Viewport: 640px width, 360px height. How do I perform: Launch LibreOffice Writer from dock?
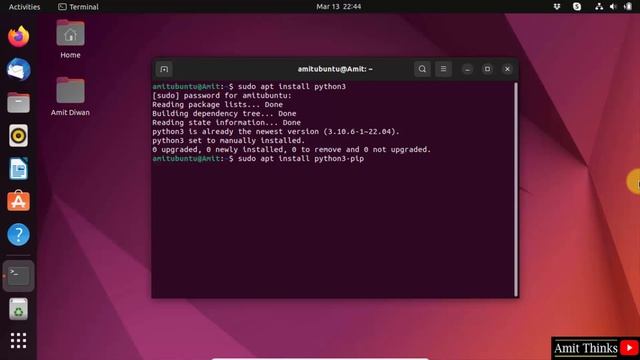[18, 169]
